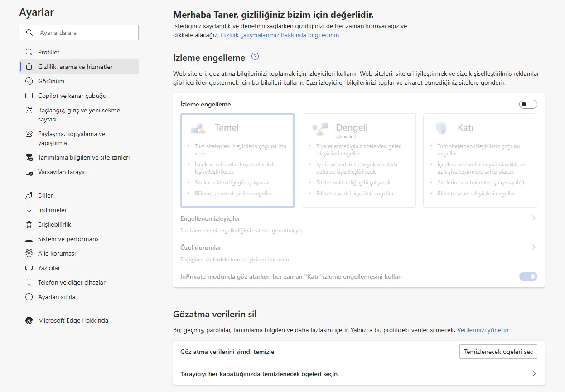The image size is (565, 392).
Task: Expand Engellenen izleyiciler chevron
Action: pyautogui.click(x=534, y=218)
